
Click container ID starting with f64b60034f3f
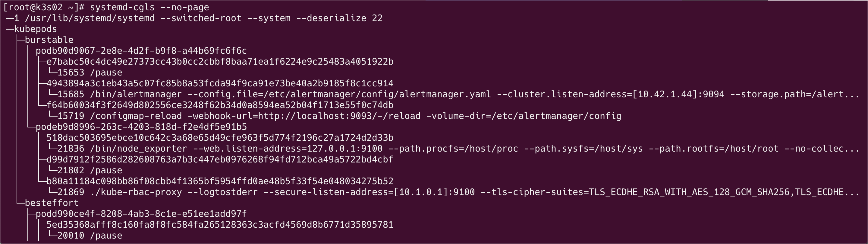tap(220, 105)
